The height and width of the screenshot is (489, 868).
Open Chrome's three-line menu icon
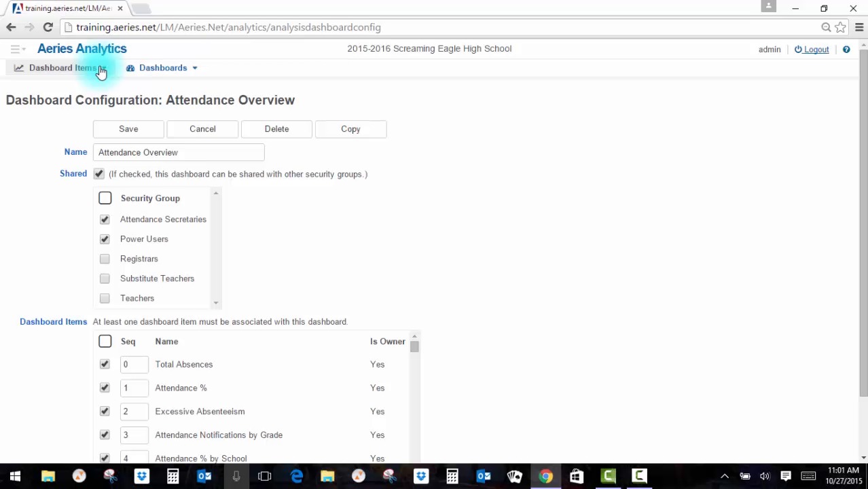point(859,27)
